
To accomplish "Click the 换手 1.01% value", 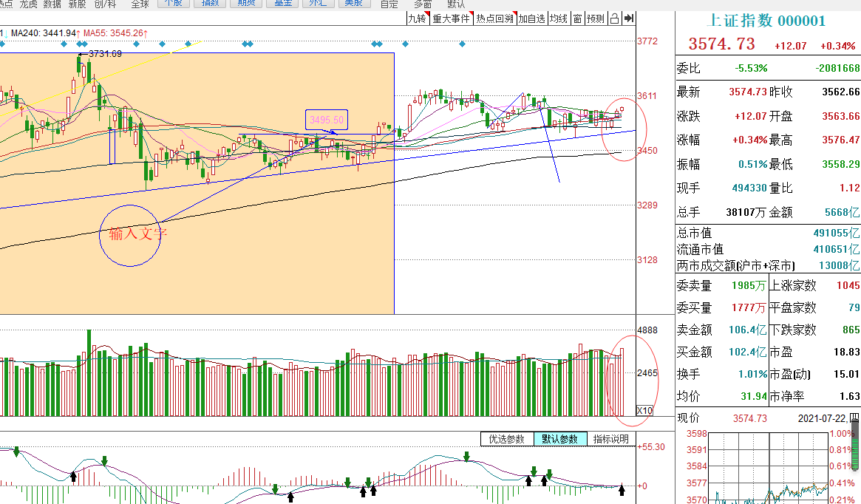I will coord(752,374).
